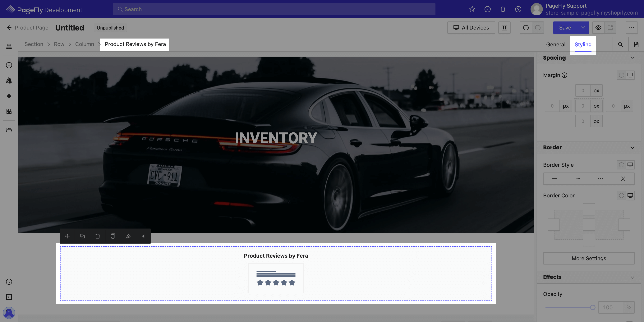Image resolution: width=644 pixels, height=322 pixels.
Task: Select the Styling tab
Action: [583, 44]
